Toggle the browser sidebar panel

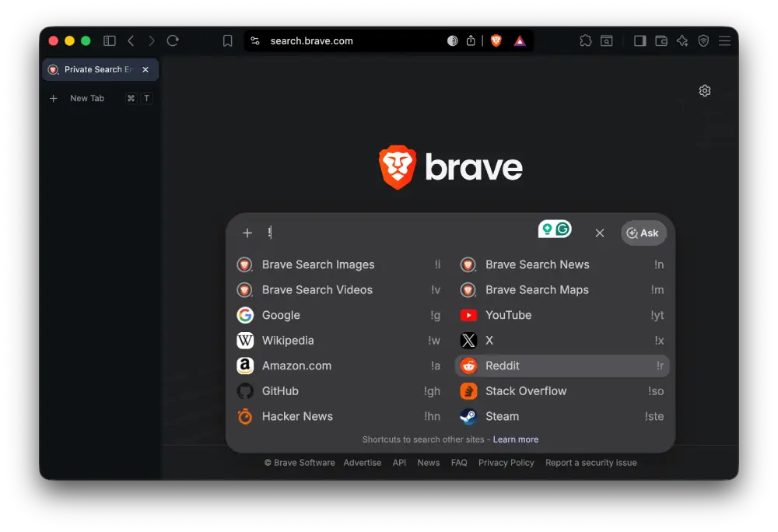[x=640, y=40]
